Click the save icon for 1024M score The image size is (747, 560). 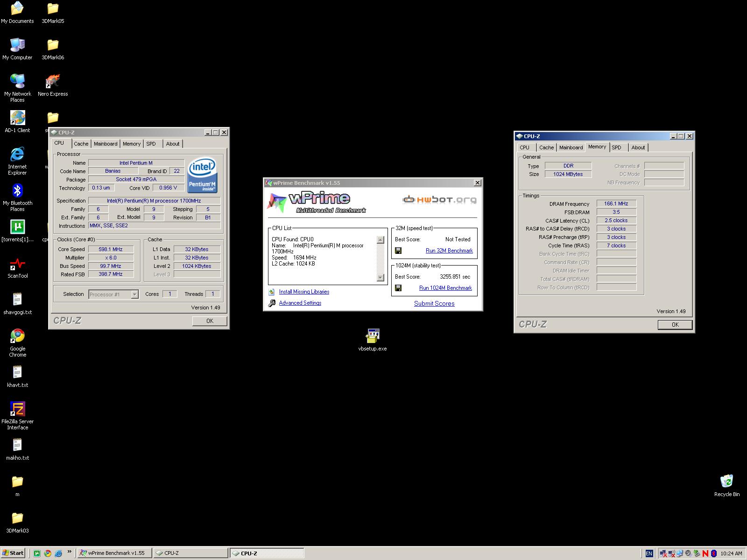(x=398, y=288)
